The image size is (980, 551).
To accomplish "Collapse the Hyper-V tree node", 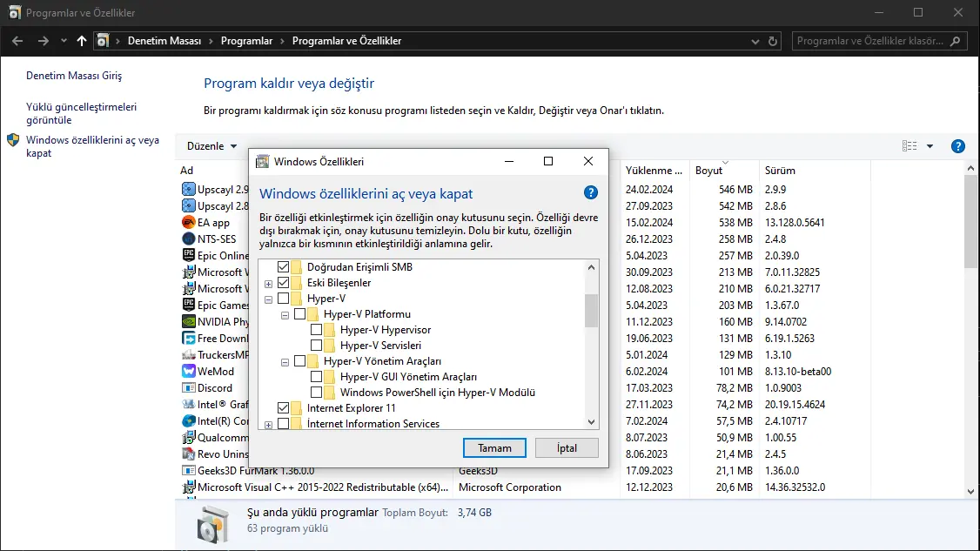I will point(268,299).
